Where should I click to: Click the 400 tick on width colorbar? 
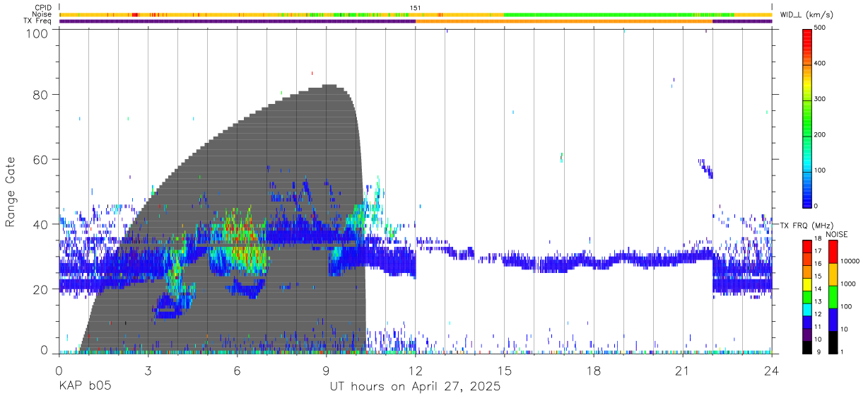point(821,63)
